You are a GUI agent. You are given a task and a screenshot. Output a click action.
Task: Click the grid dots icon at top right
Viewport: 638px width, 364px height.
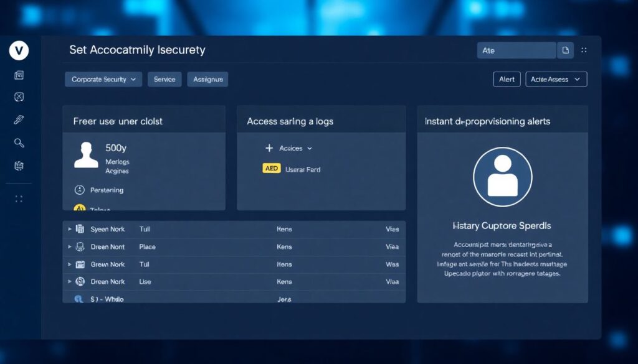(x=583, y=49)
